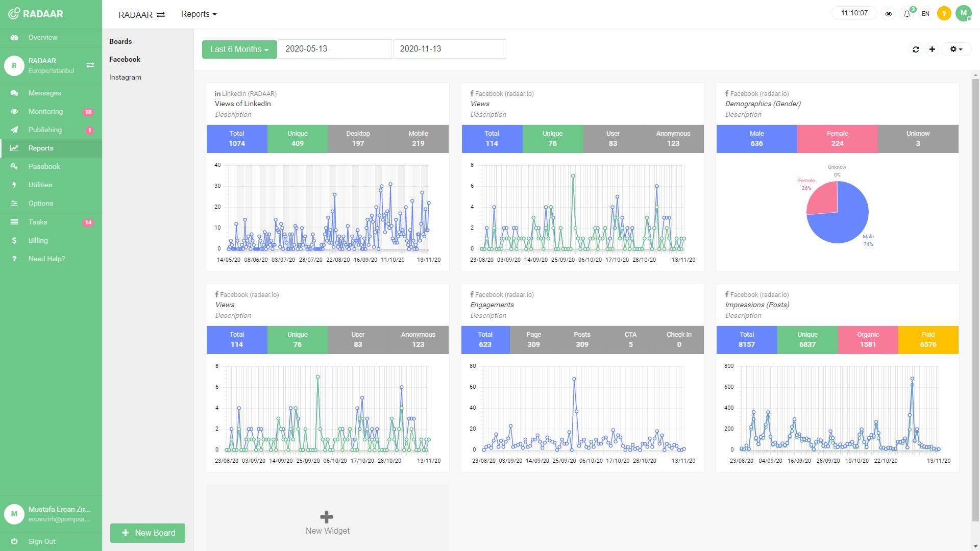
Task: Expand the Reports dropdown in top navbar
Action: coord(198,13)
